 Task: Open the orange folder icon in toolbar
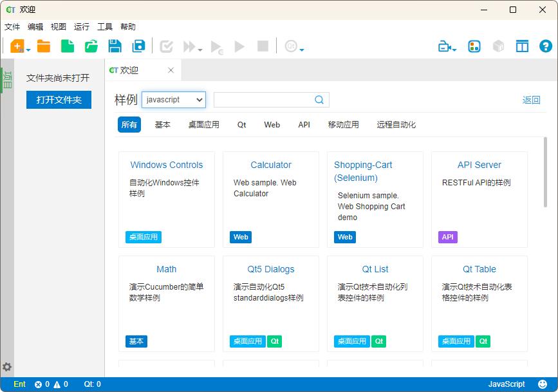coord(44,46)
